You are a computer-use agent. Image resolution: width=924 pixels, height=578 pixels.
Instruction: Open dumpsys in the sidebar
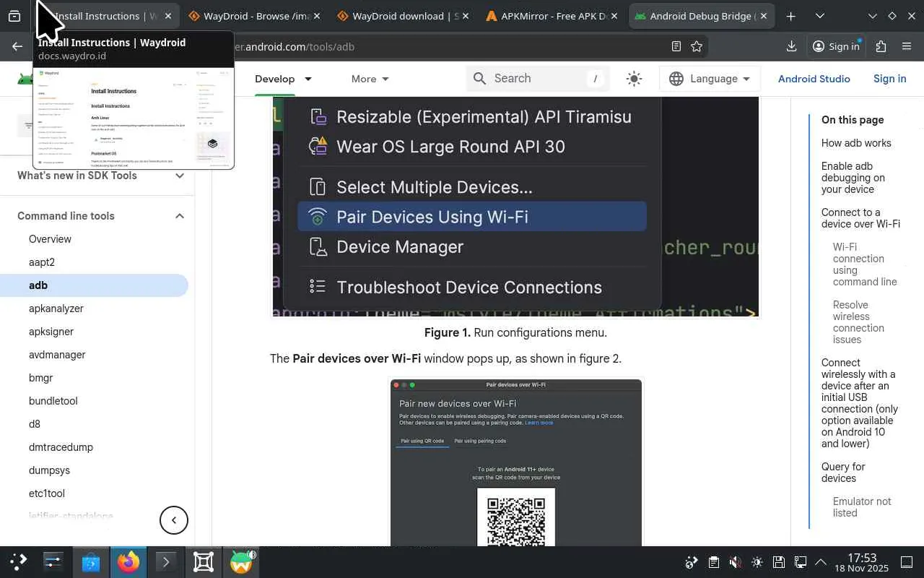click(x=49, y=470)
